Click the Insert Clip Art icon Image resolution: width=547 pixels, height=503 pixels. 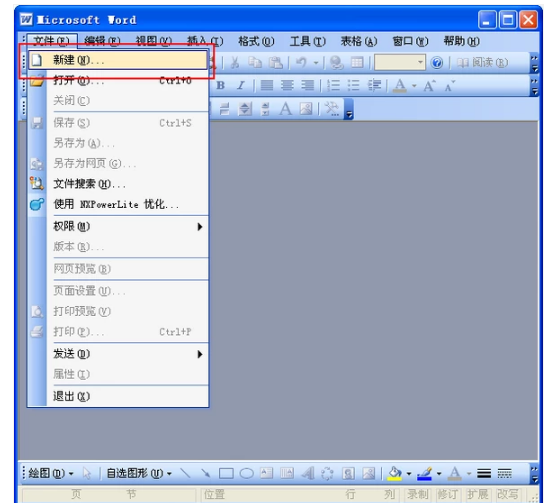point(348,473)
